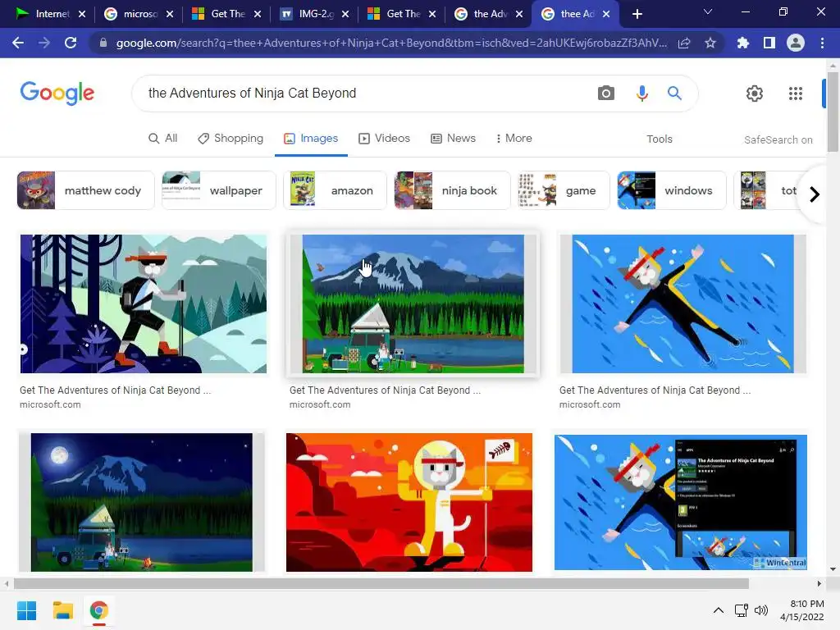This screenshot has width=840, height=630.
Task: Select the Images tab
Action: 311,138
